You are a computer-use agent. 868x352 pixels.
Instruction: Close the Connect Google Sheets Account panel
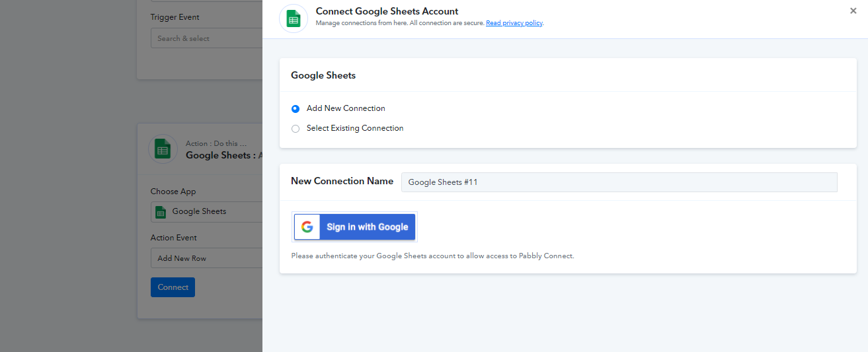(x=853, y=11)
